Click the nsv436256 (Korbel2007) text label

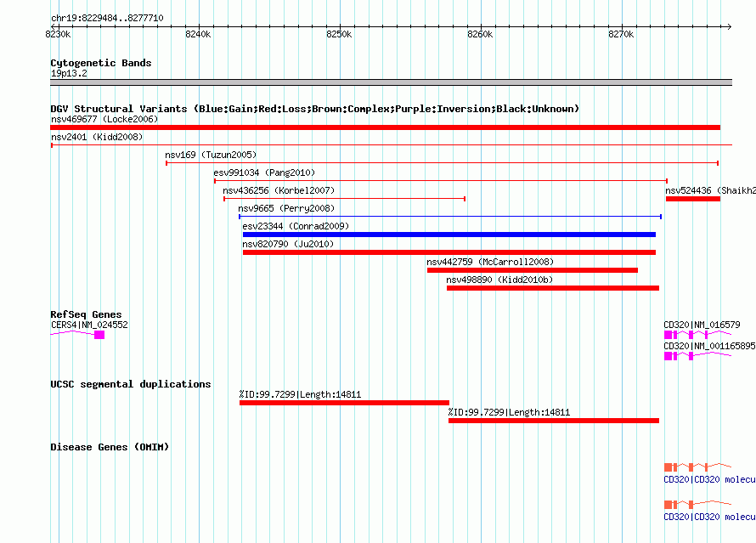coord(279,190)
